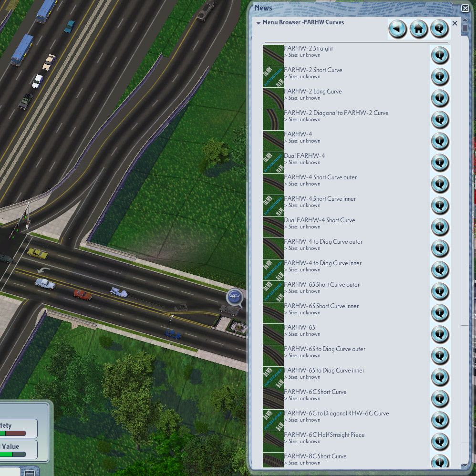476x476 pixels.
Task: Click the 'FARHW-2 Straight' title text
Action: pos(309,49)
